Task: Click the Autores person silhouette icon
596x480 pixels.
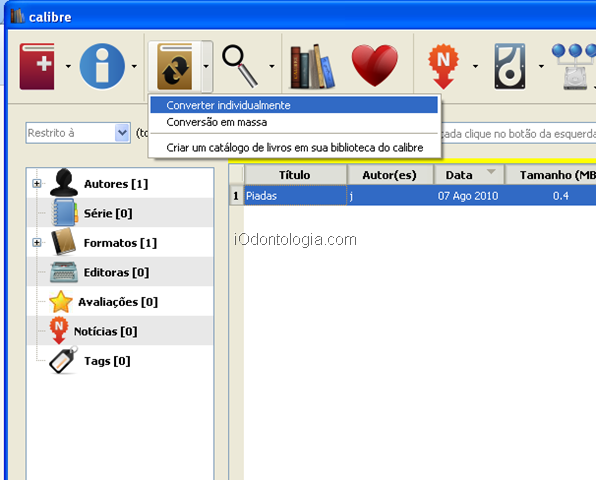Action: click(x=64, y=182)
